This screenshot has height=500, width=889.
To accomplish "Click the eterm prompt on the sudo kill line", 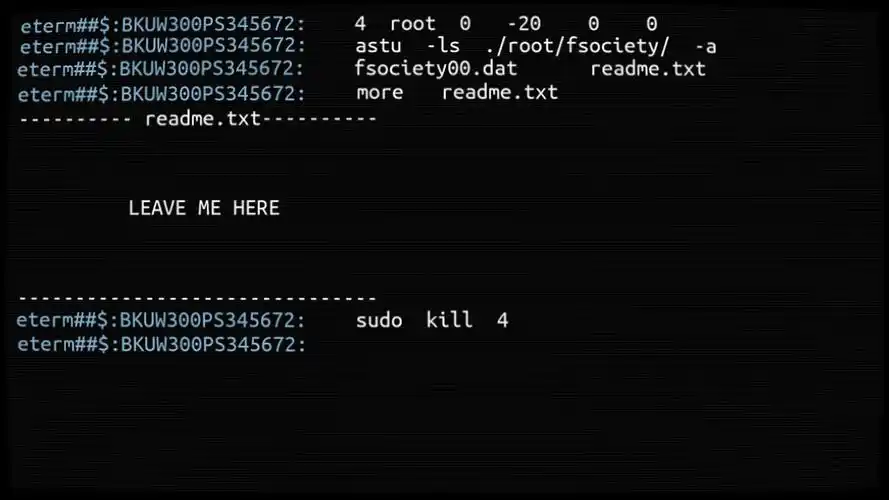I will click(x=161, y=320).
